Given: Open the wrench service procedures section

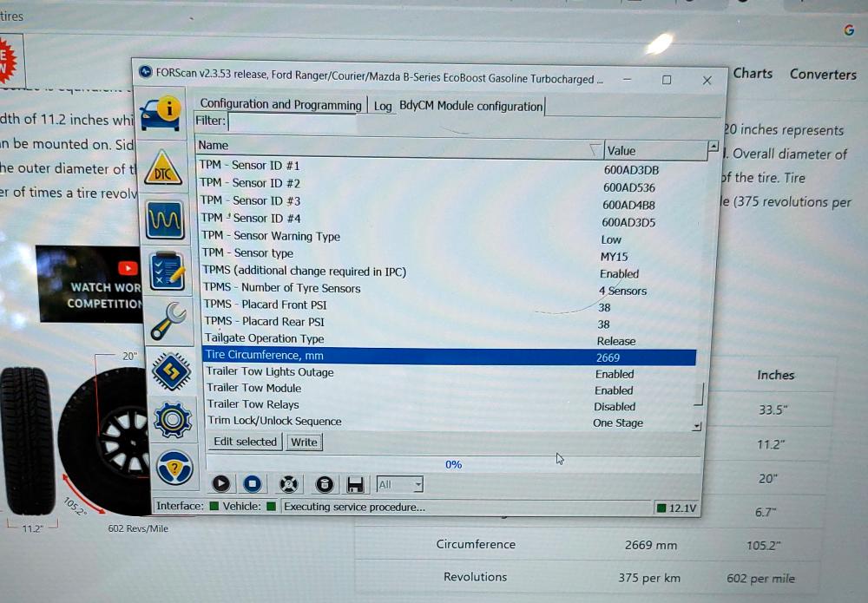Looking at the screenshot, I should (x=168, y=322).
